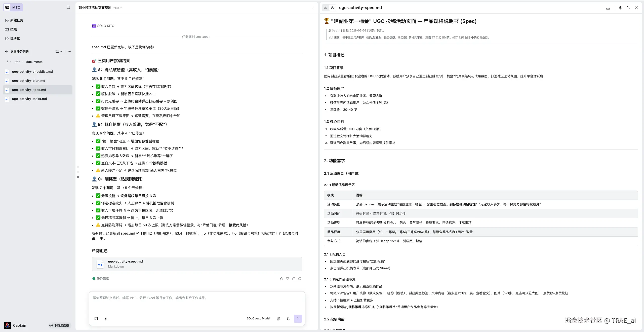Click the task completed (任务完成) status
This screenshot has width=644, height=332.
[x=100, y=279]
